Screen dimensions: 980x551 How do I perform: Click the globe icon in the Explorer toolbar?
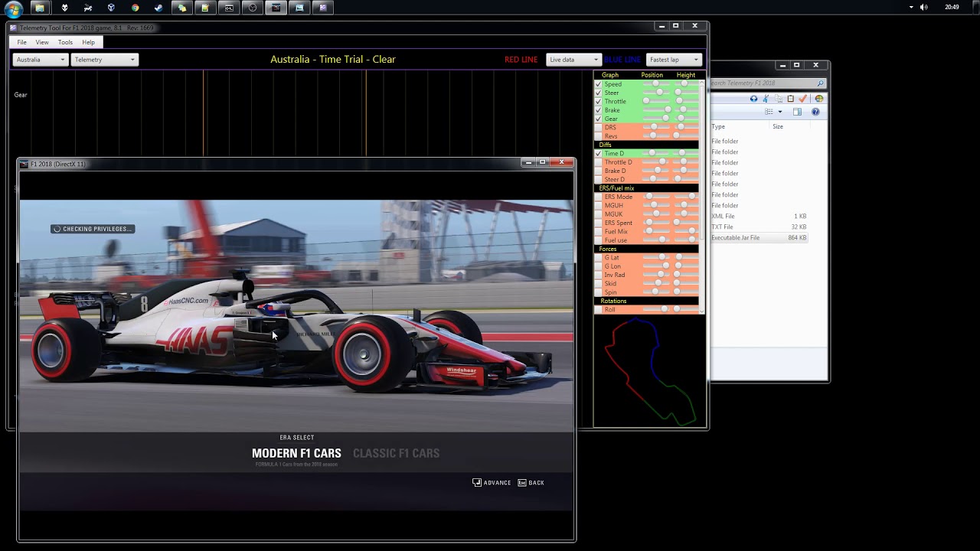click(x=818, y=99)
